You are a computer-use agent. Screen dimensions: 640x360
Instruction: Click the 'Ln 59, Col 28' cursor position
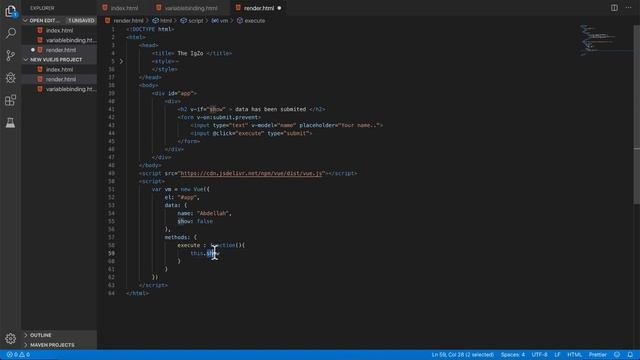click(x=462, y=355)
